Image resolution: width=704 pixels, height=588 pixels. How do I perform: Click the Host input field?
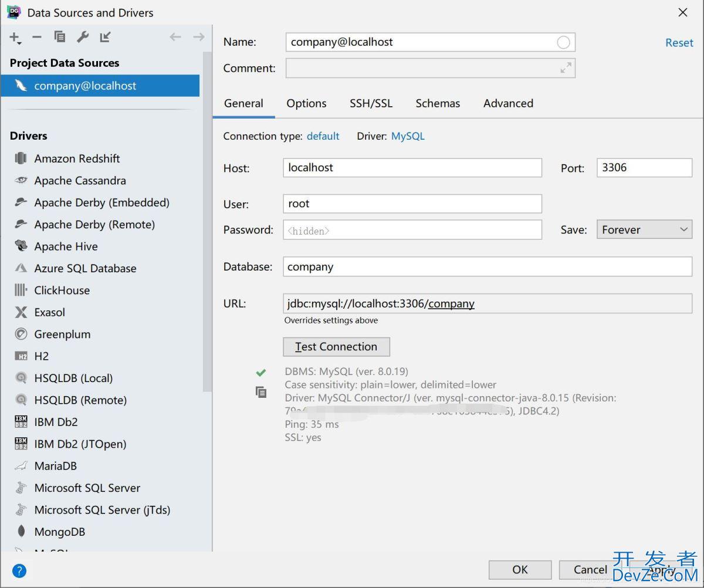412,168
